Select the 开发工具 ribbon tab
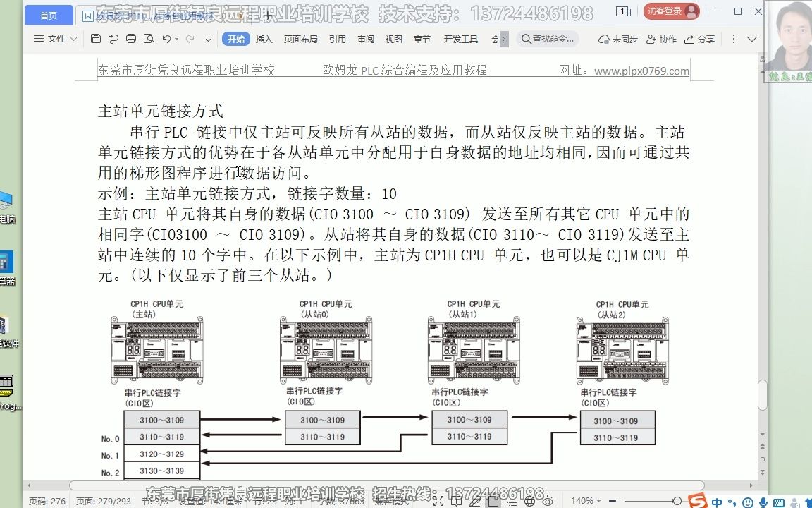The height and width of the screenshot is (508, 812). [461, 39]
